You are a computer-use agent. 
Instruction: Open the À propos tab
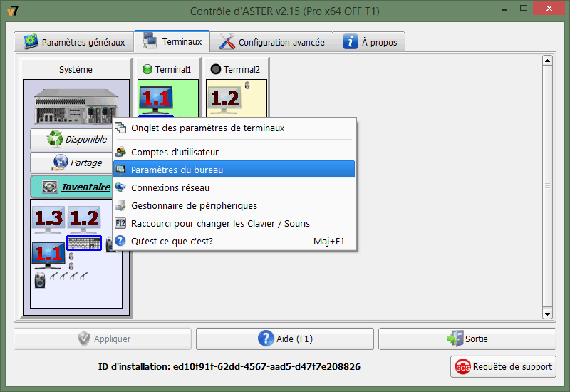click(x=369, y=42)
